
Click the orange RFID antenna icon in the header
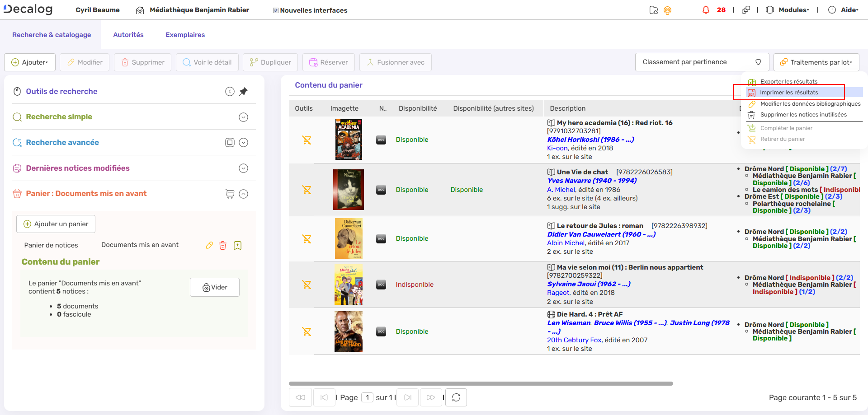pyautogui.click(x=668, y=10)
